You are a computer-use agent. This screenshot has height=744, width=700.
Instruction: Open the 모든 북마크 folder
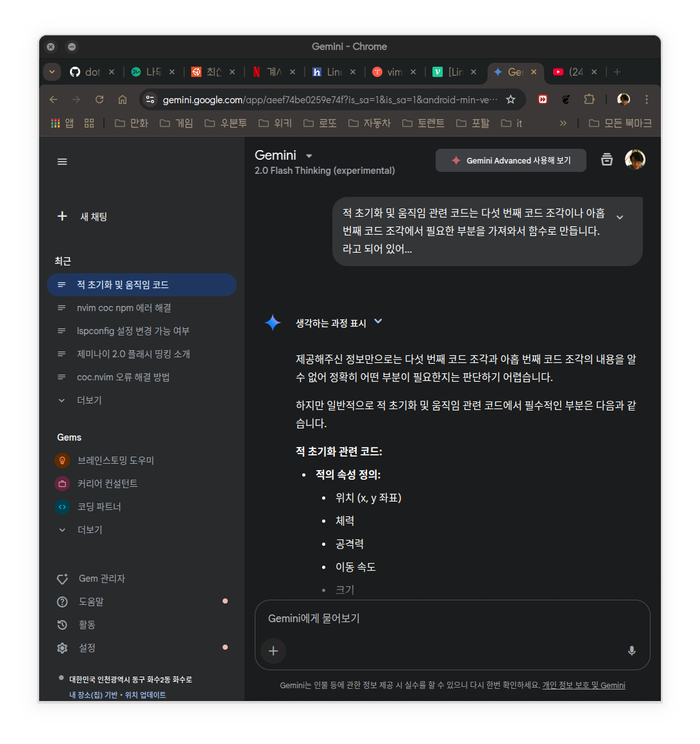pos(620,123)
